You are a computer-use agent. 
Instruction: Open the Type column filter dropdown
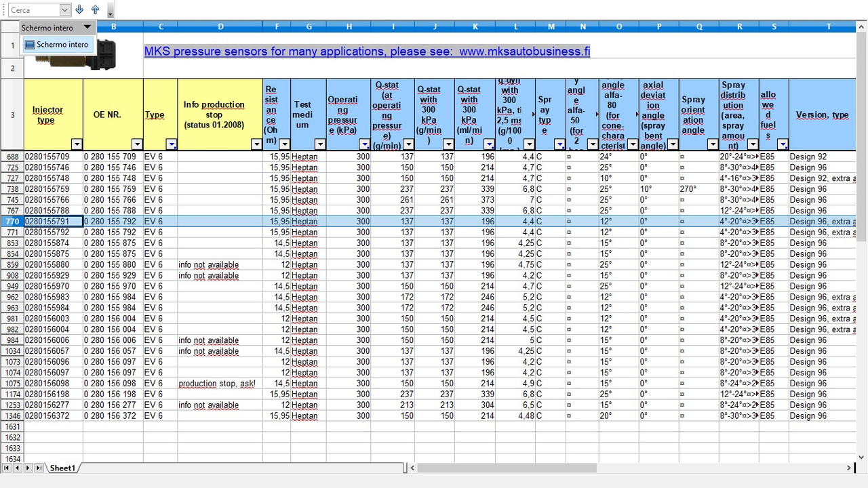172,144
